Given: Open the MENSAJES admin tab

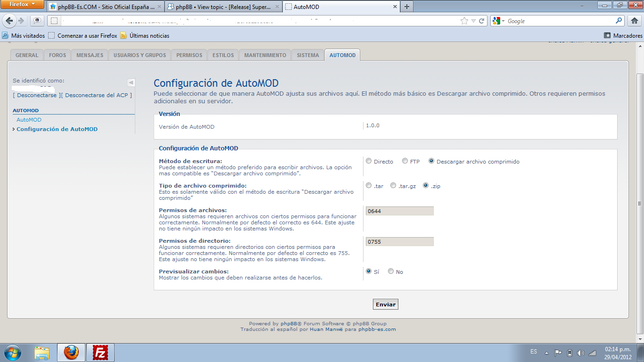Looking at the screenshot, I should coord(90,55).
